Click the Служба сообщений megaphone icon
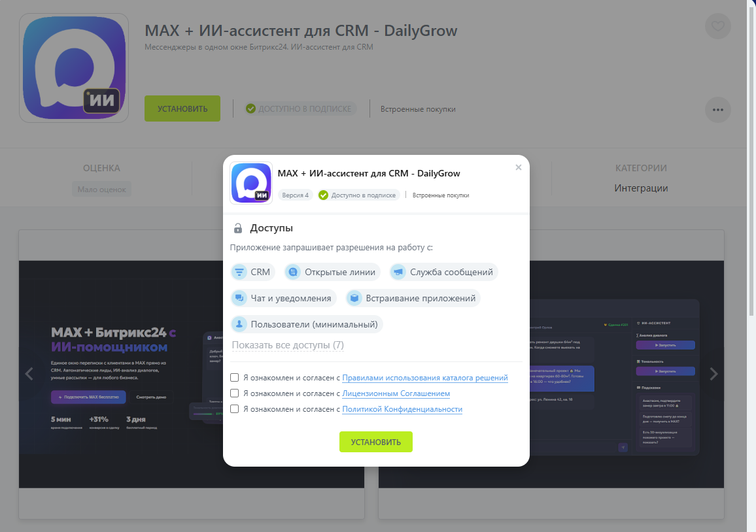This screenshot has width=756, height=532. 398,272
